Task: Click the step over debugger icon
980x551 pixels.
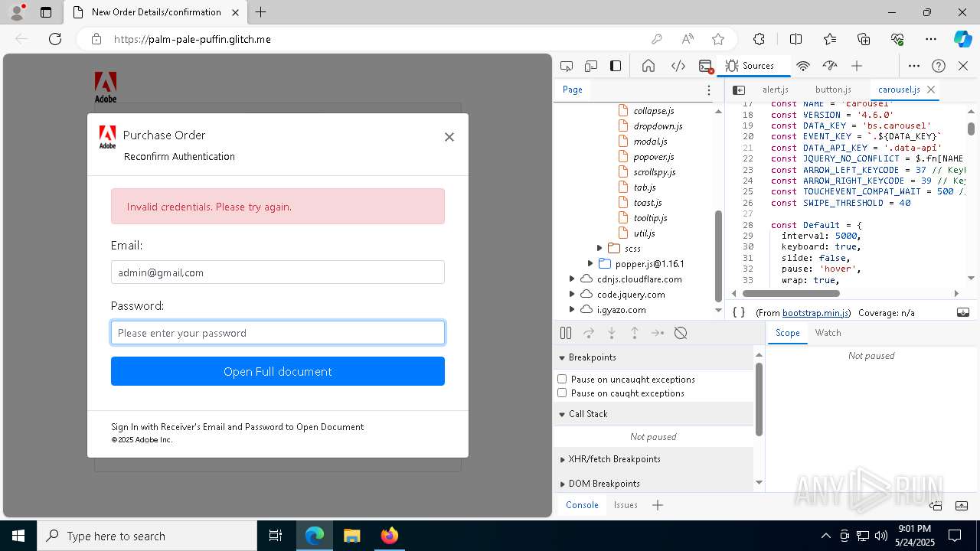Action: point(589,333)
